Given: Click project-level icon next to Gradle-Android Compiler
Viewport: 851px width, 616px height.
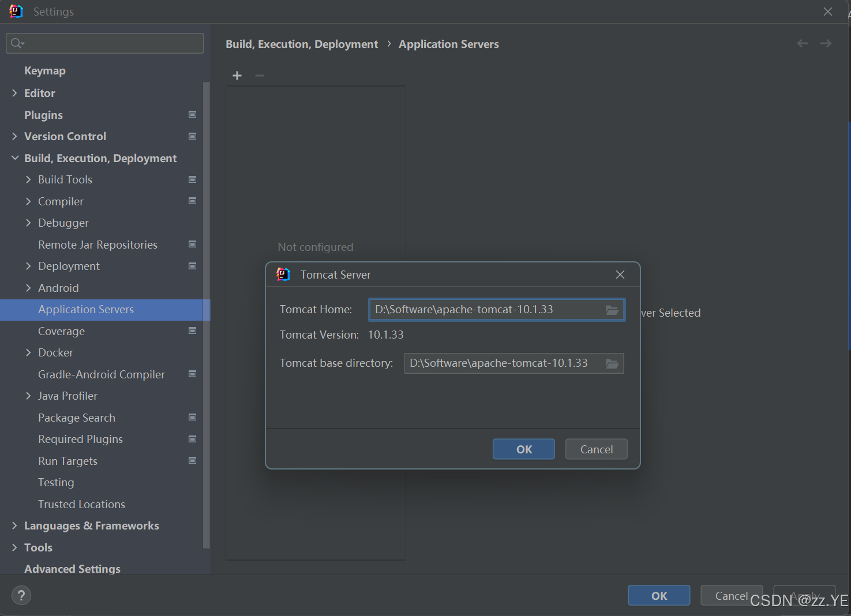Looking at the screenshot, I should [x=193, y=374].
